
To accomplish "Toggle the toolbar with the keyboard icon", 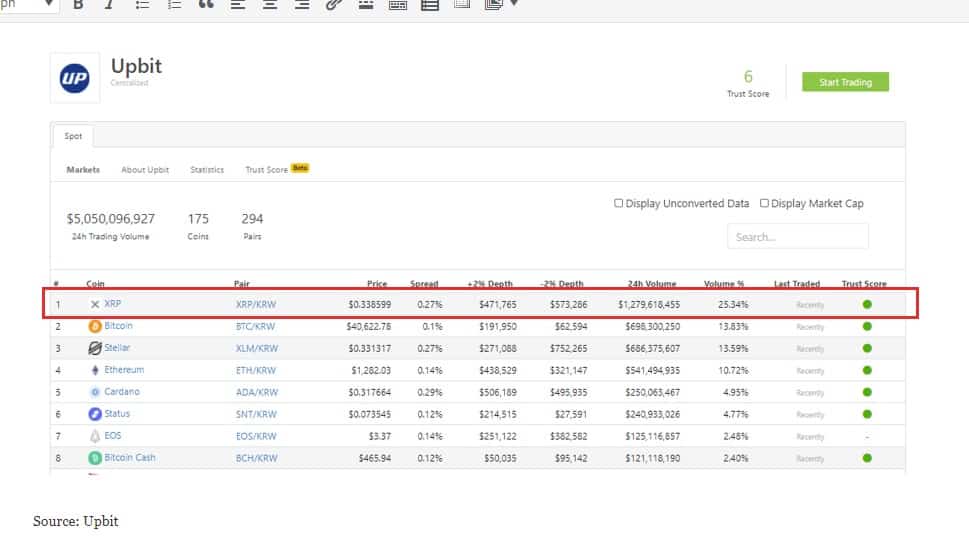I will (x=397, y=5).
